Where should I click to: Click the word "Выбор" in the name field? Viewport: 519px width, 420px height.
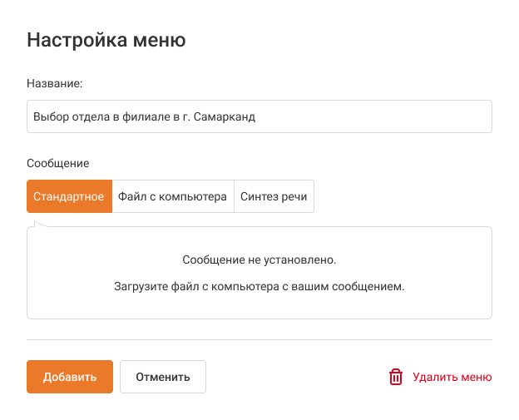tap(50, 116)
